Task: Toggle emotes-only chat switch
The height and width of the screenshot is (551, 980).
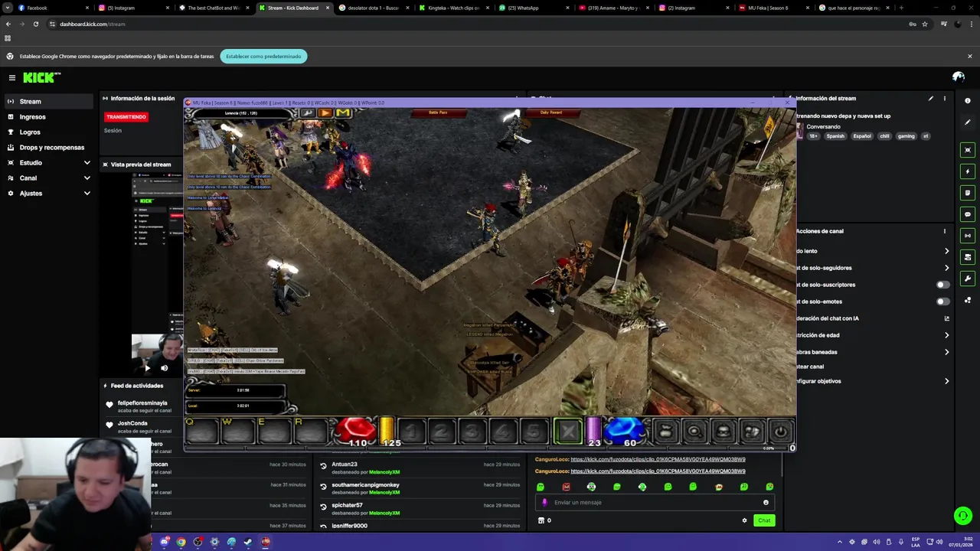Action: 943,302
